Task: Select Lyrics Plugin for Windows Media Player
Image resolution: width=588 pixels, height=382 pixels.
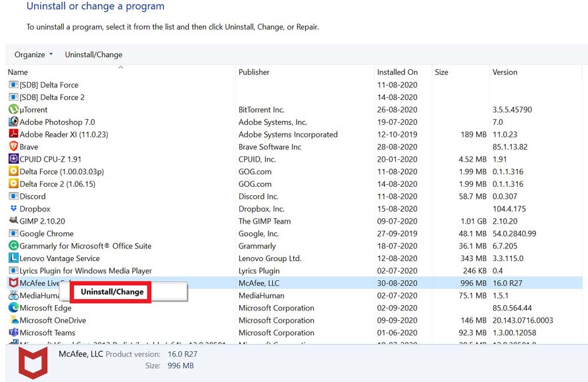Action: (x=86, y=271)
